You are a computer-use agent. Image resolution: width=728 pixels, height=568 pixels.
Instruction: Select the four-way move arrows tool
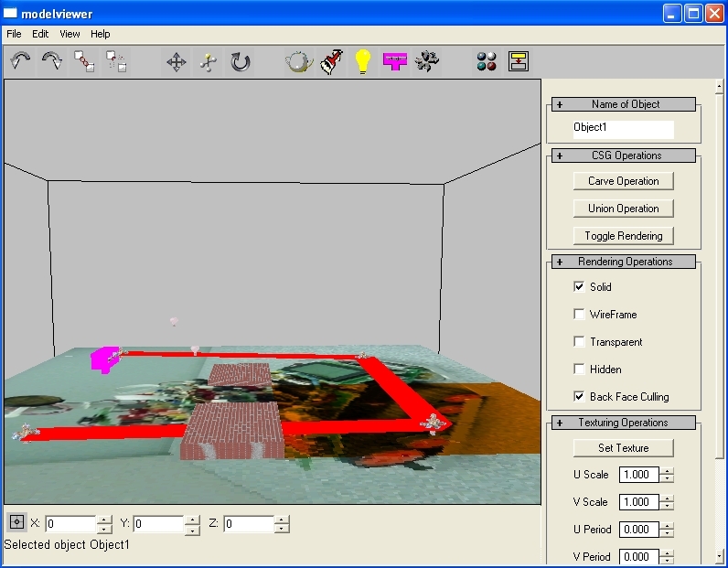pyautogui.click(x=177, y=62)
